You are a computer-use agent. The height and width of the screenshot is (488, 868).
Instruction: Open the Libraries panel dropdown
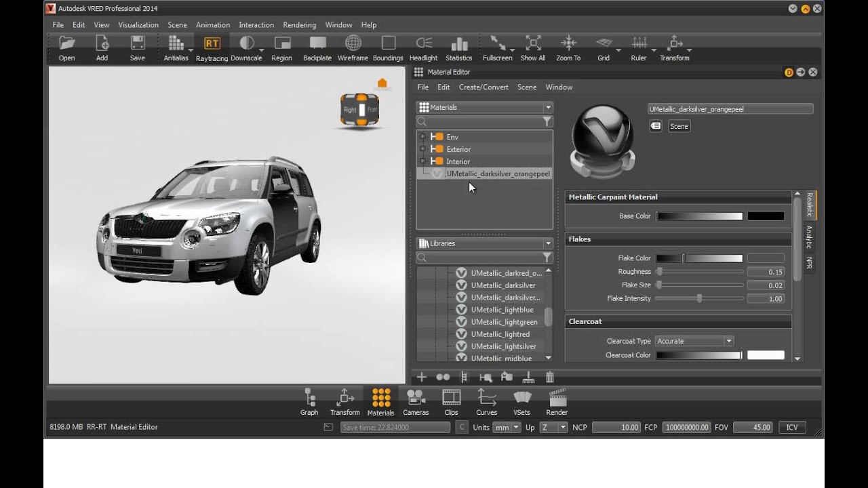[x=548, y=243]
